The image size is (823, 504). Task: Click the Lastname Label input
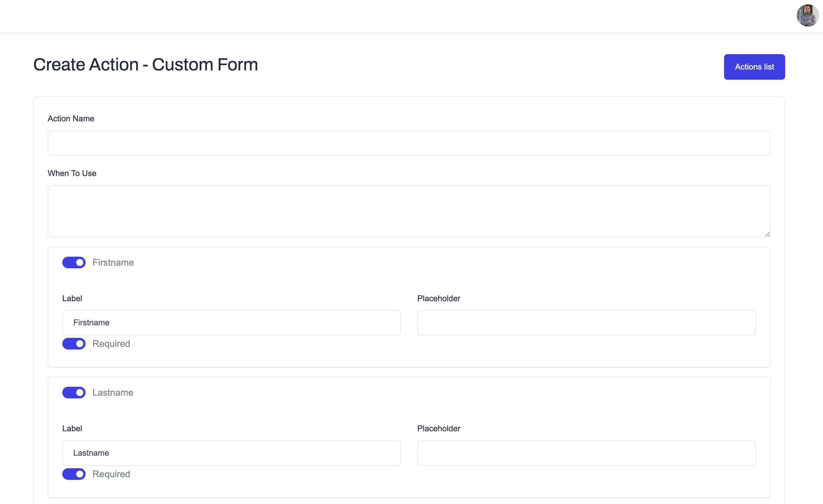(x=231, y=453)
